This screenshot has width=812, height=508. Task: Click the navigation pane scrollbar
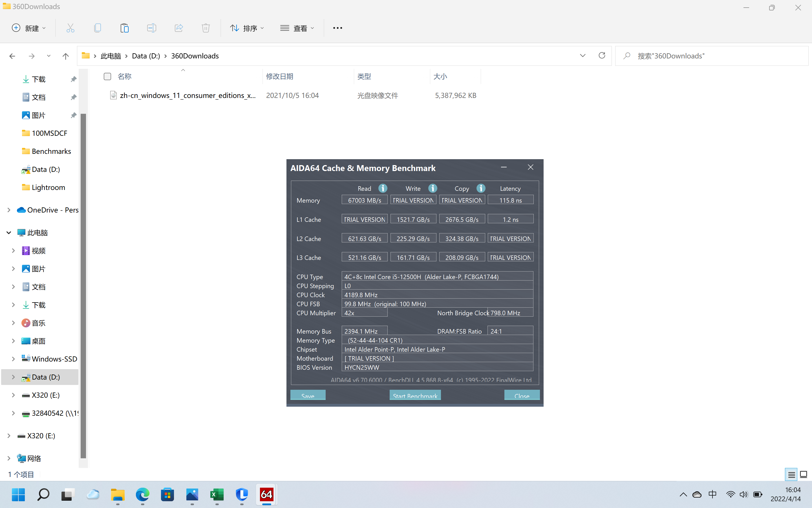coord(83,286)
